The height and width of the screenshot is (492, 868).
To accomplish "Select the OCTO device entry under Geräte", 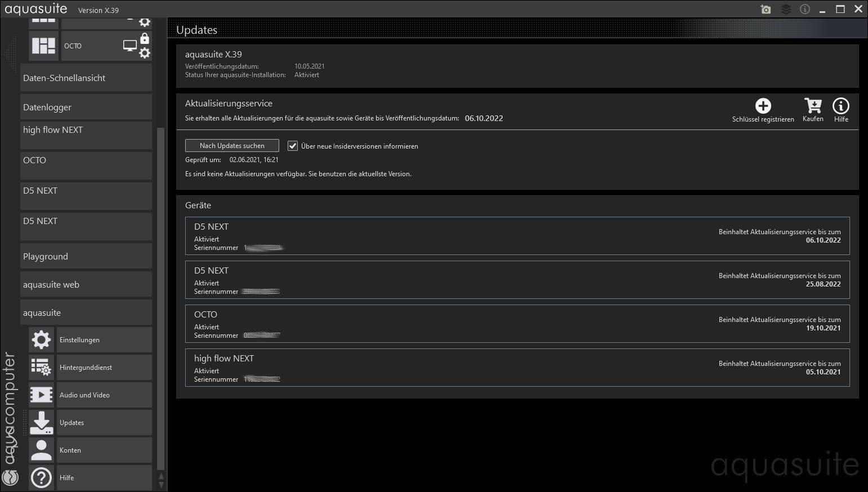I will point(517,324).
